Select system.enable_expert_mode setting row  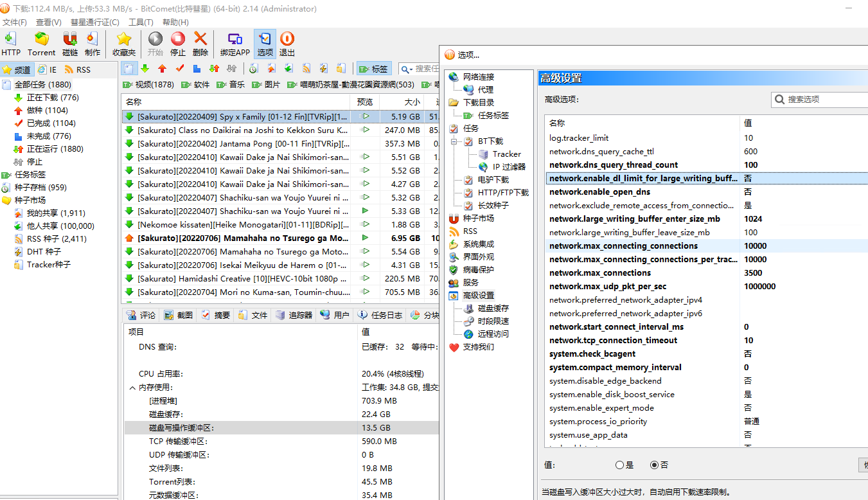[706, 408]
